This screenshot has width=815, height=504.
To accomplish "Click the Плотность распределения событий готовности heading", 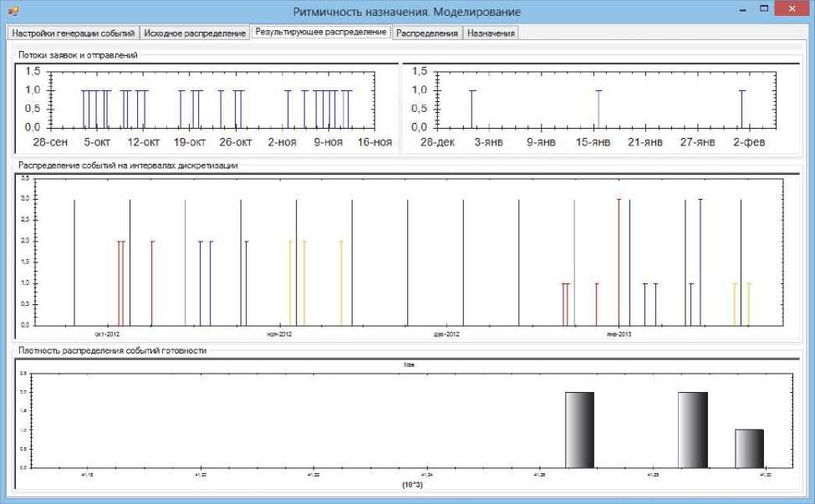I will (112, 351).
